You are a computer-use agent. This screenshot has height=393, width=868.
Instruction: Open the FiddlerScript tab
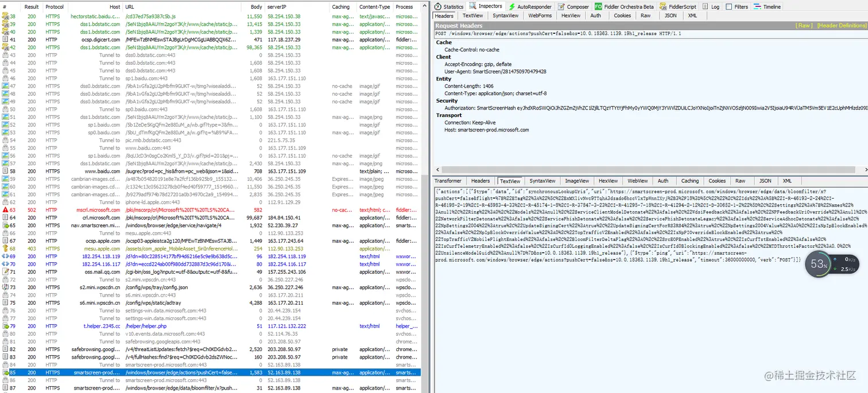tap(677, 6)
